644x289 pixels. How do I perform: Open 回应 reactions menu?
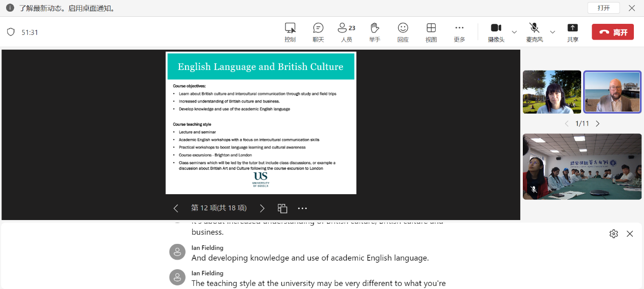403,32
